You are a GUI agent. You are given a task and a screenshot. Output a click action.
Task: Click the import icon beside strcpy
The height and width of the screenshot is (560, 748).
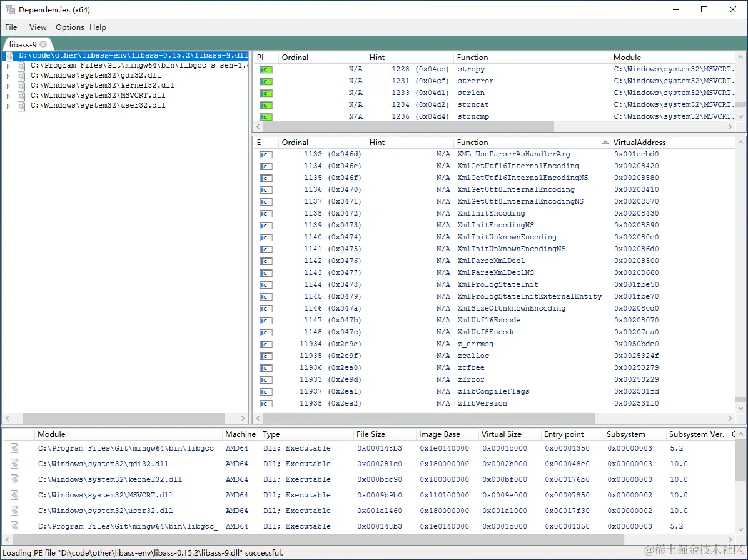266,69
